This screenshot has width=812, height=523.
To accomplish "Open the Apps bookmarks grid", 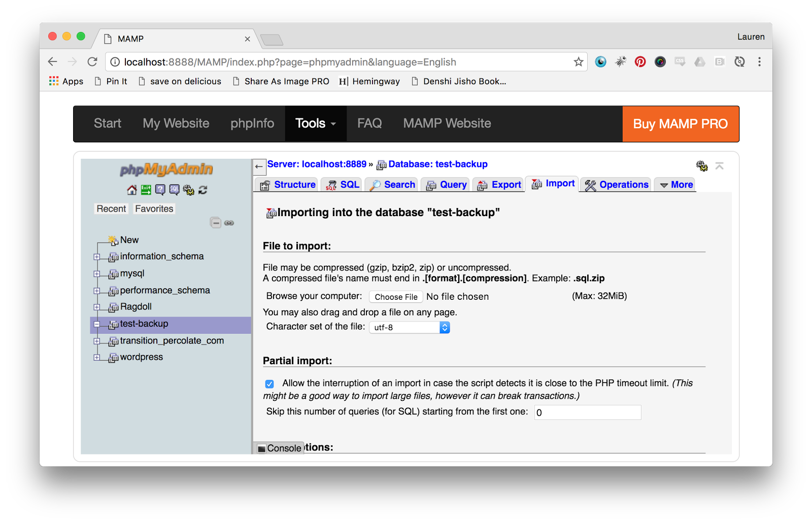I will 66,81.
